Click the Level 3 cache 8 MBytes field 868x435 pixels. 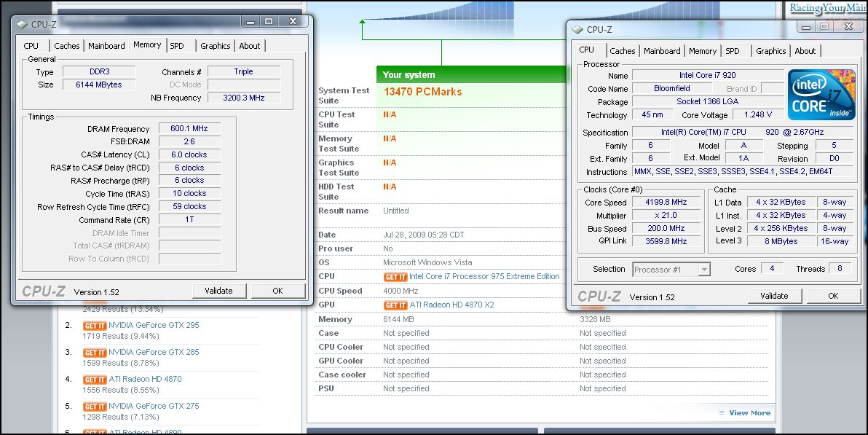pos(781,241)
